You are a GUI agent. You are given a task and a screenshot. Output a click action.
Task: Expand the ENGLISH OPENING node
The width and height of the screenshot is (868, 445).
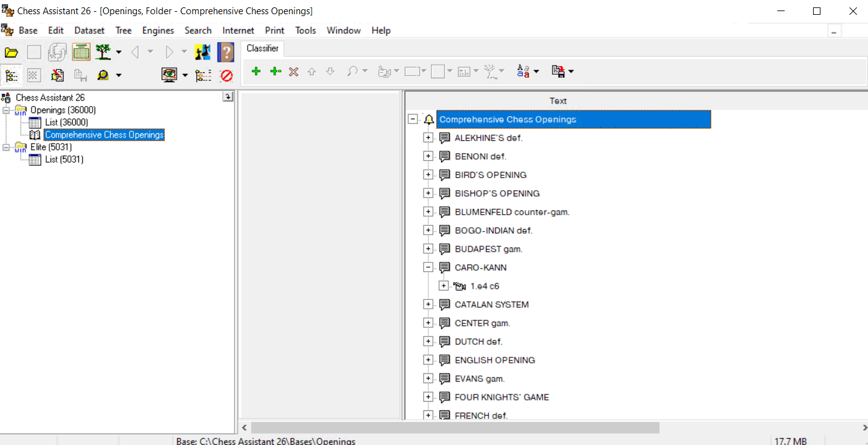[428, 360]
